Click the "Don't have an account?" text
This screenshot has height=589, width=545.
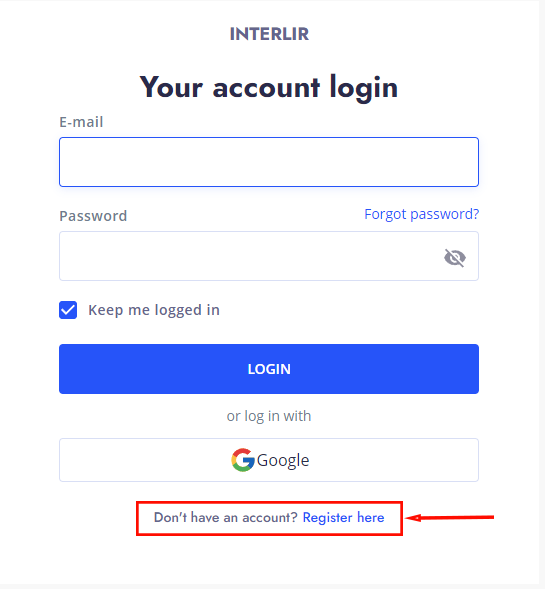225,518
